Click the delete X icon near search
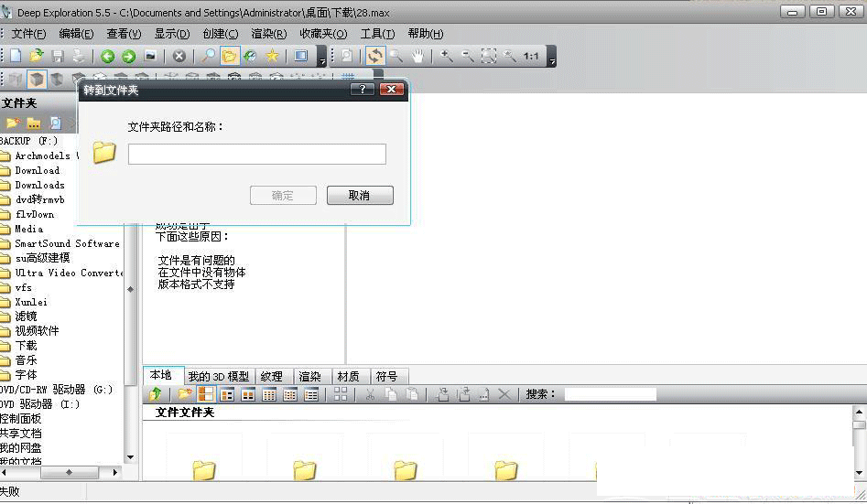The width and height of the screenshot is (867, 504). pyautogui.click(x=504, y=394)
